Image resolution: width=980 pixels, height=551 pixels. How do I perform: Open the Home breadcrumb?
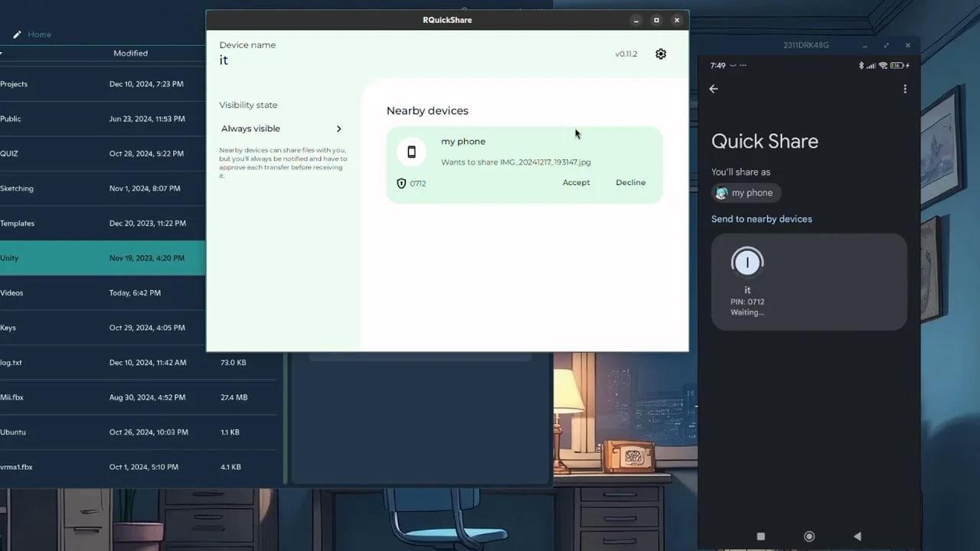[40, 34]
